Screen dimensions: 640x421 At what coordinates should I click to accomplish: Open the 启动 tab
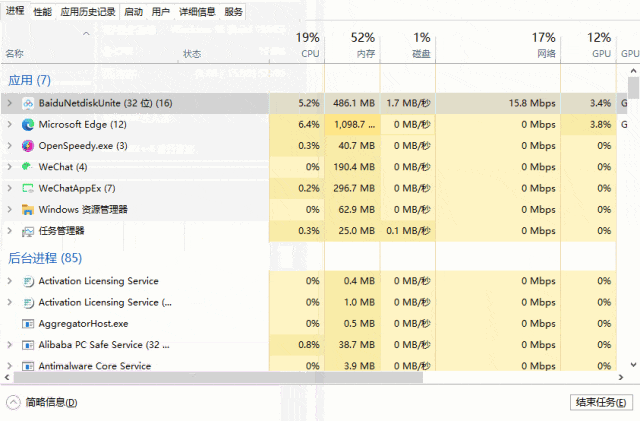[133, 12]
